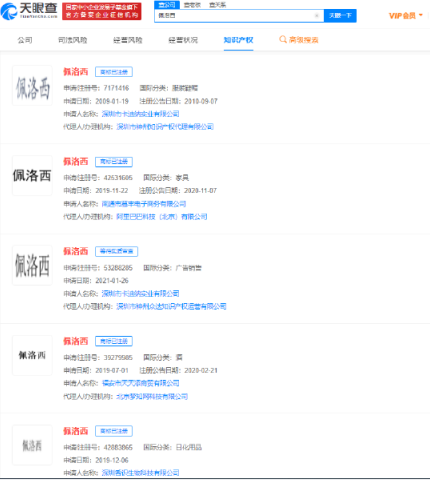Select registration number 42883865 text
Image resolution: width=430 pixels, height=480 pixels.
(118, 447)
